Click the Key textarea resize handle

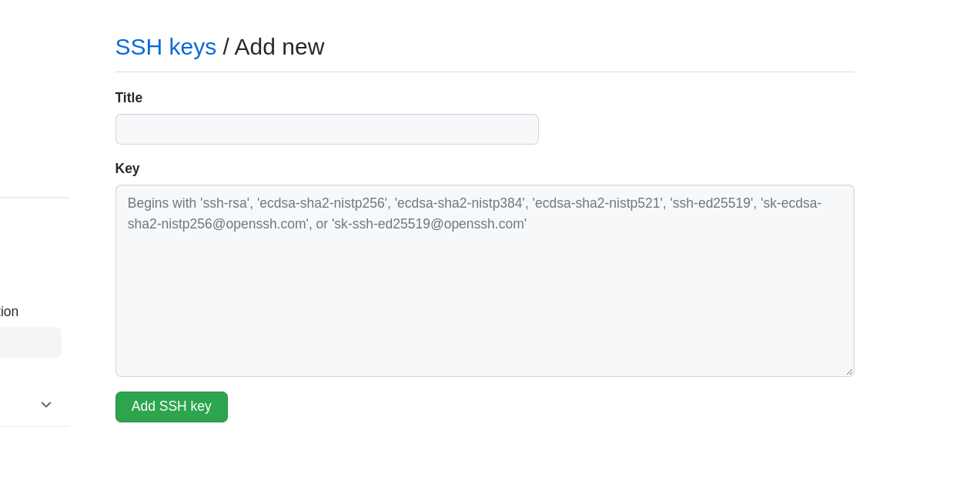pyautogui.click(x=849, y=372)
